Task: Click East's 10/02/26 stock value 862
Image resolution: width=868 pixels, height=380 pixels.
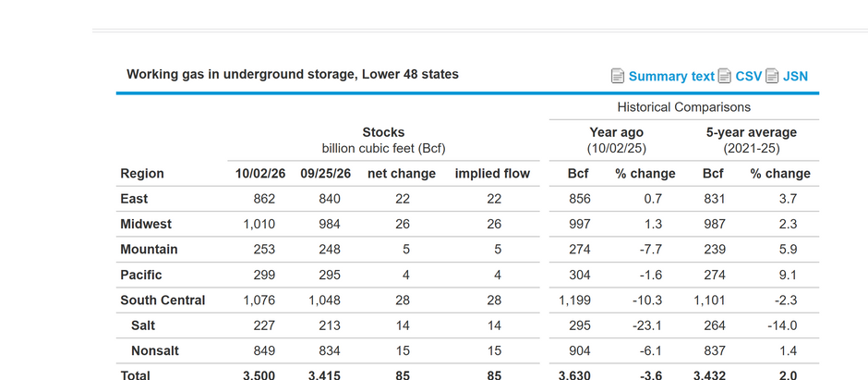Action: click(264, 199)
